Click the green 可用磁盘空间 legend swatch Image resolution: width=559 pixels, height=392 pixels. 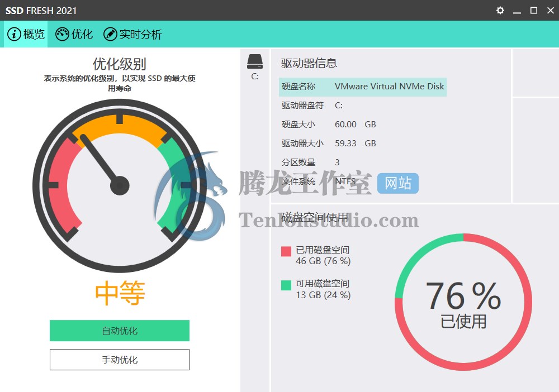pos(286,285)
